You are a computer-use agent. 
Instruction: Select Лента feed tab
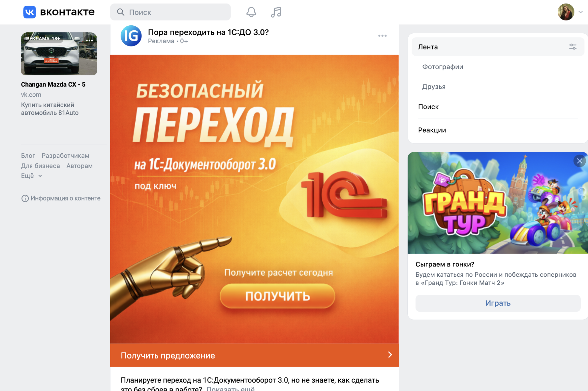tap(498, 47)
